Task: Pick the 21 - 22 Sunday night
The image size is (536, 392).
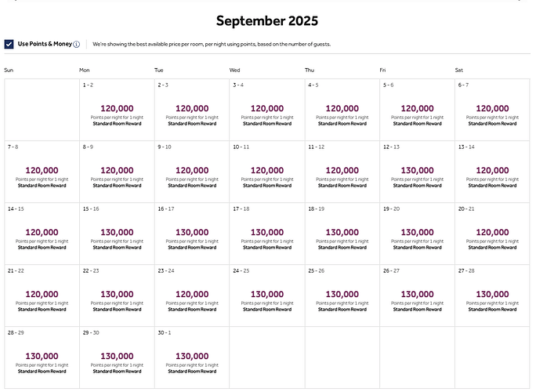Action: pos(42,296)
